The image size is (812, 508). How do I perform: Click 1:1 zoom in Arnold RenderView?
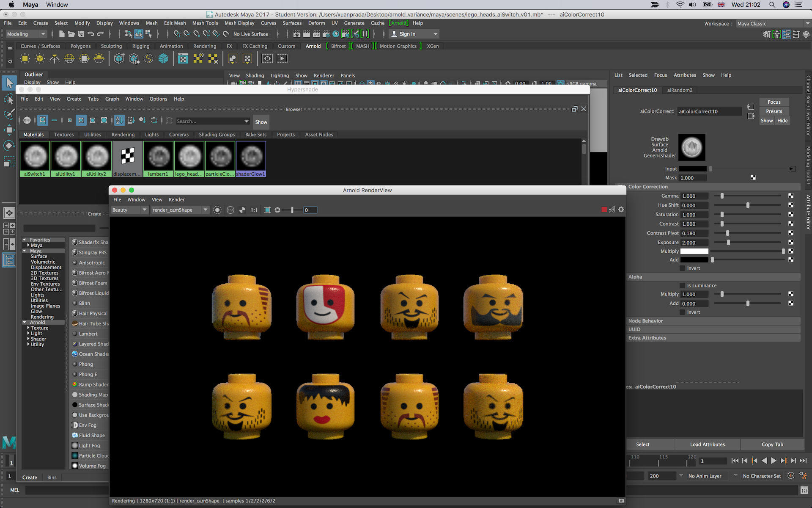coord(254,210)
